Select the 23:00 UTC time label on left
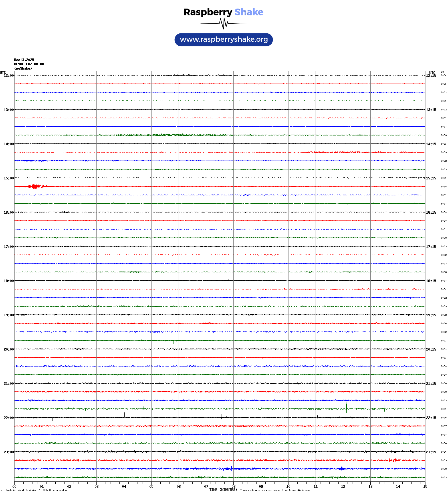The image size is (448, 494). [x=9, y=452]
